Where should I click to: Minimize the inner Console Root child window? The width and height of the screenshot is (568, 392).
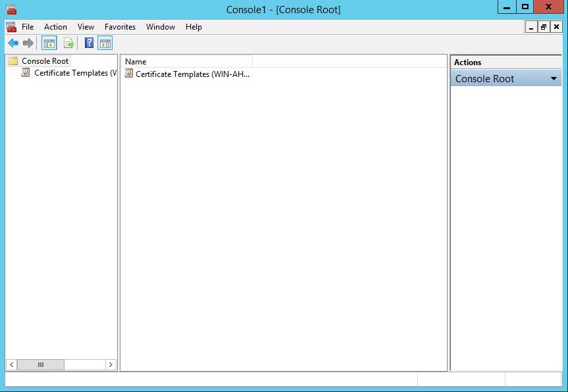click(531, 27)
